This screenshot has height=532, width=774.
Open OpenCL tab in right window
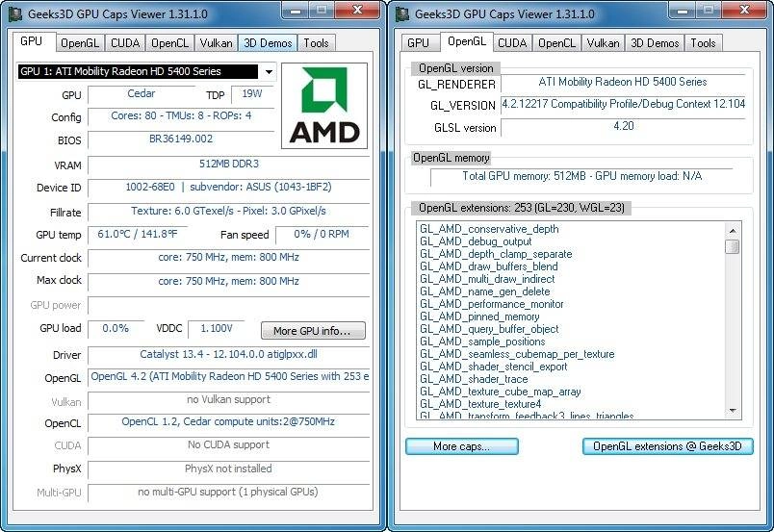click(x=556, y=43)
